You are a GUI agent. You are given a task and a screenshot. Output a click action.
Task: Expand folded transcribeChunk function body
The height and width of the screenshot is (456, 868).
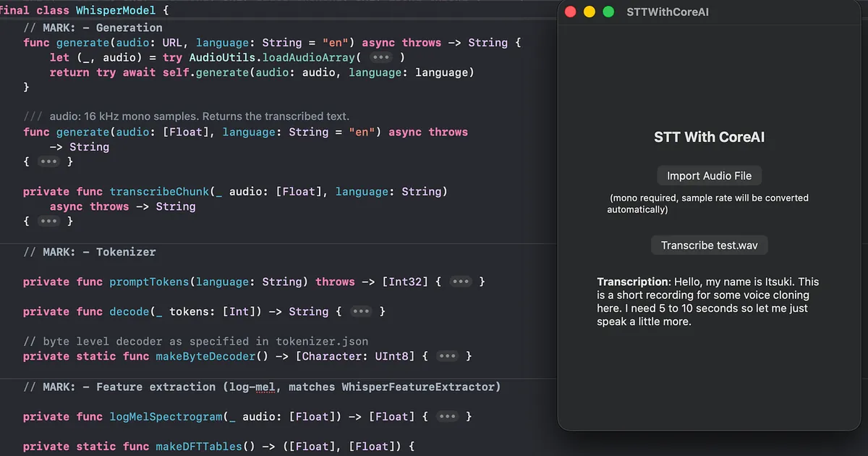tap(49, 221)
